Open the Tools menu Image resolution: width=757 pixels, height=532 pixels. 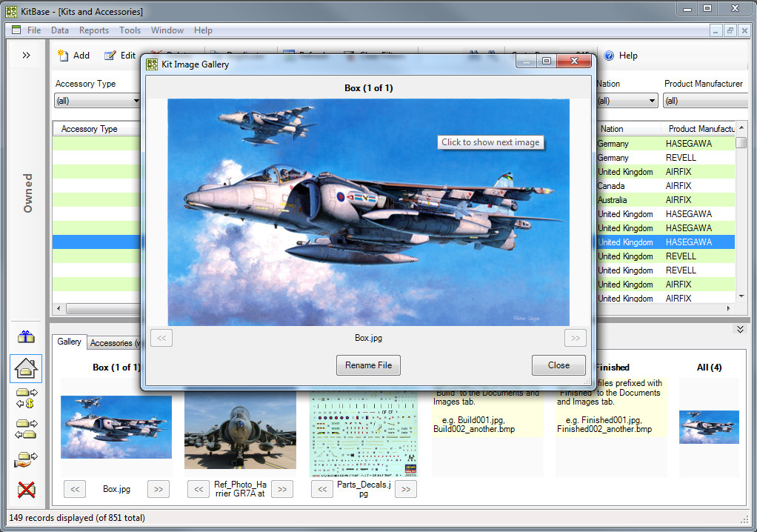130,30
